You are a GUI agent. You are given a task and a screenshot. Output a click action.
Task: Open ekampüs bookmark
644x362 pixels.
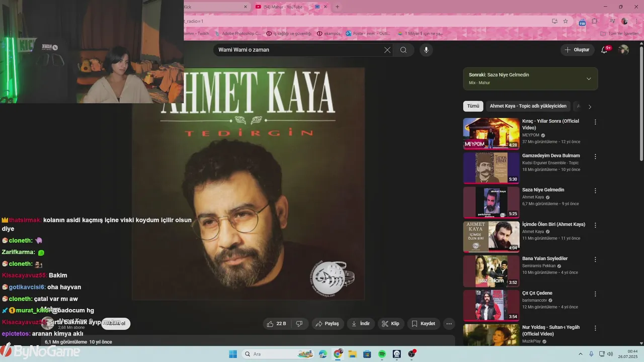(329, 34)
